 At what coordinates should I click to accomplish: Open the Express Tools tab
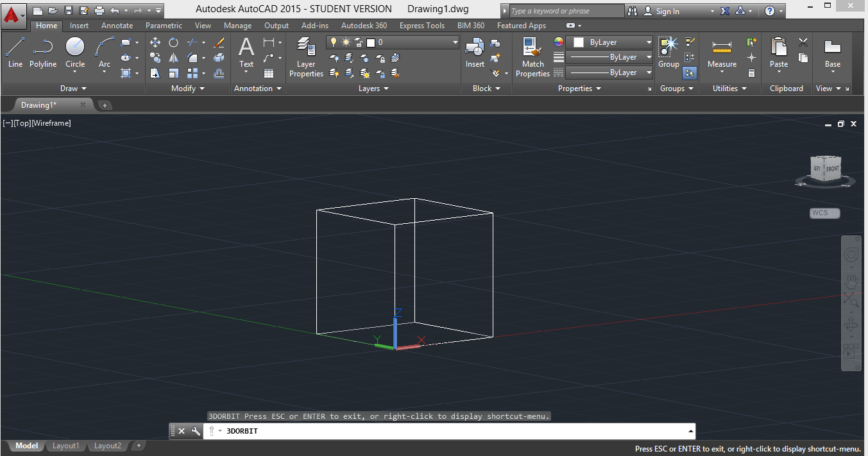point(422,26)
